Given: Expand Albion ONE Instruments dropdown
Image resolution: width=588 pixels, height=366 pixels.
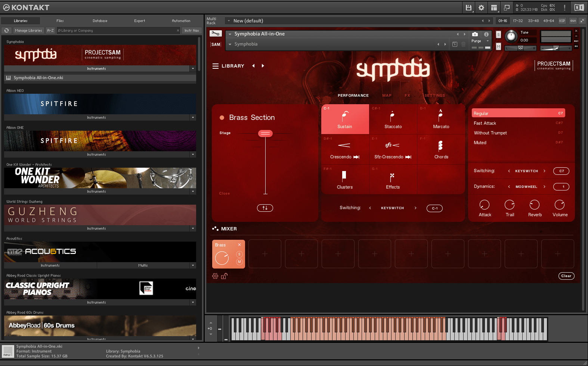Looking at the screenshot, I should click(193, 155).
